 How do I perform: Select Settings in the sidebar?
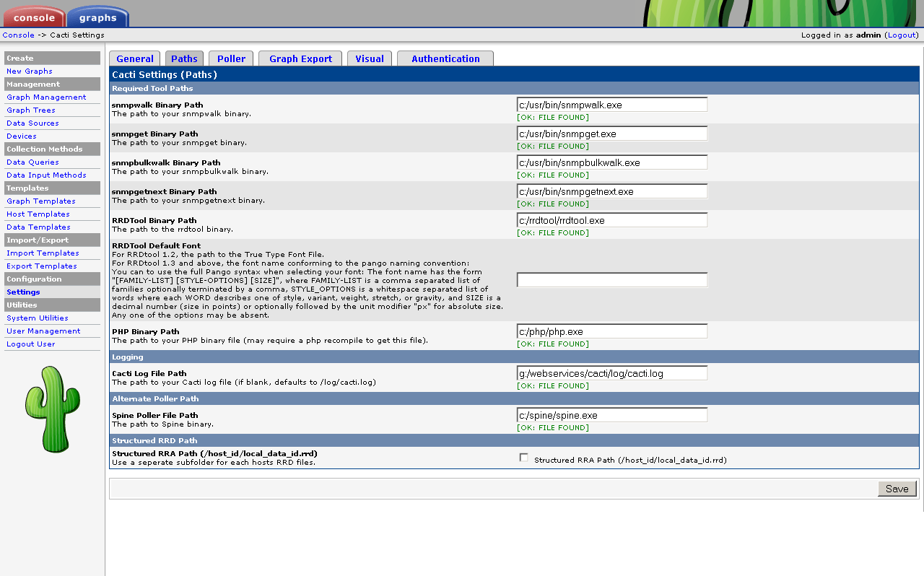click(23, 292)
